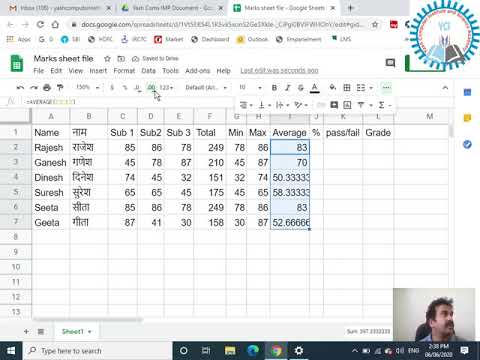Redo the last action in Sheets
480x360 pixels.
(34, 88)
